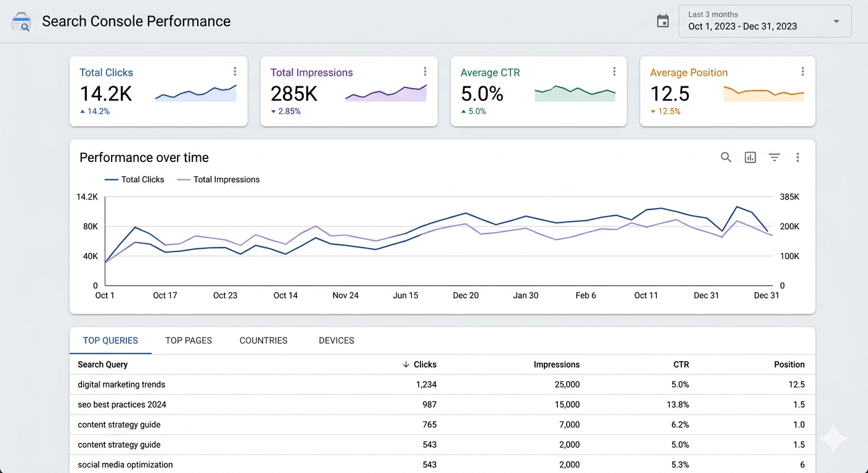Click the Search Console logo icon
This screenshot has height=473, width=868.
pos(21,22)
